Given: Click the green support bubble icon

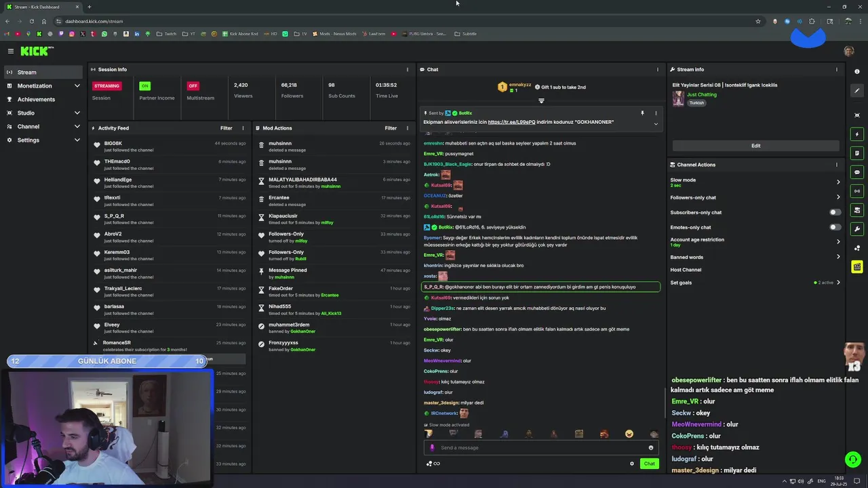Looking at the screenshot, I should coord(853,460).
